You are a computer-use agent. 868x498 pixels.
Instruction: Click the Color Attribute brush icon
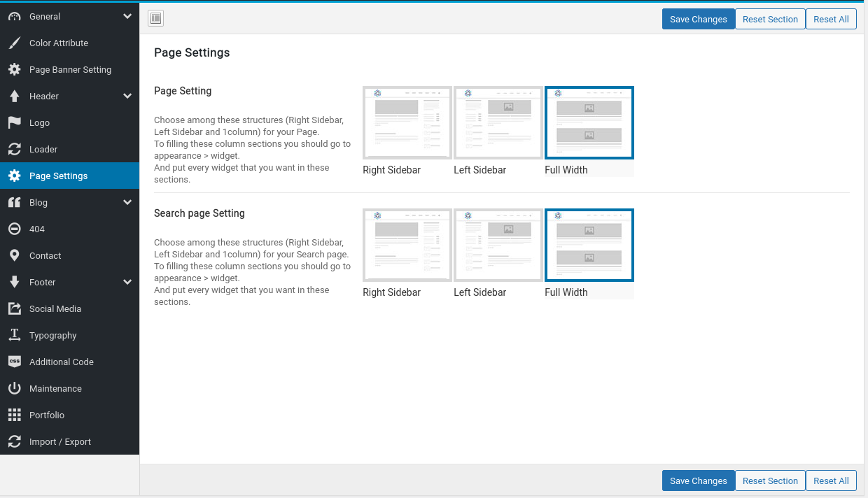pyautogui.click(x=14, y=43)
